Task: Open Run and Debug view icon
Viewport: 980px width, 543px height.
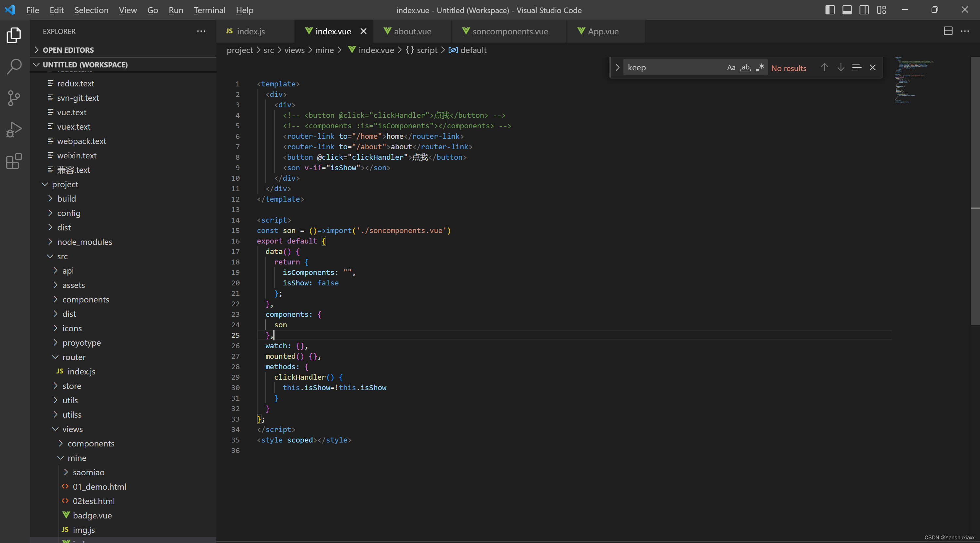Action: 14,130
